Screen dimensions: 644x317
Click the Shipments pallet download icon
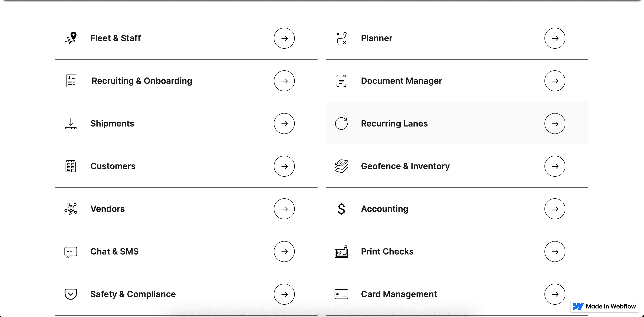click(x=71, y=123)
